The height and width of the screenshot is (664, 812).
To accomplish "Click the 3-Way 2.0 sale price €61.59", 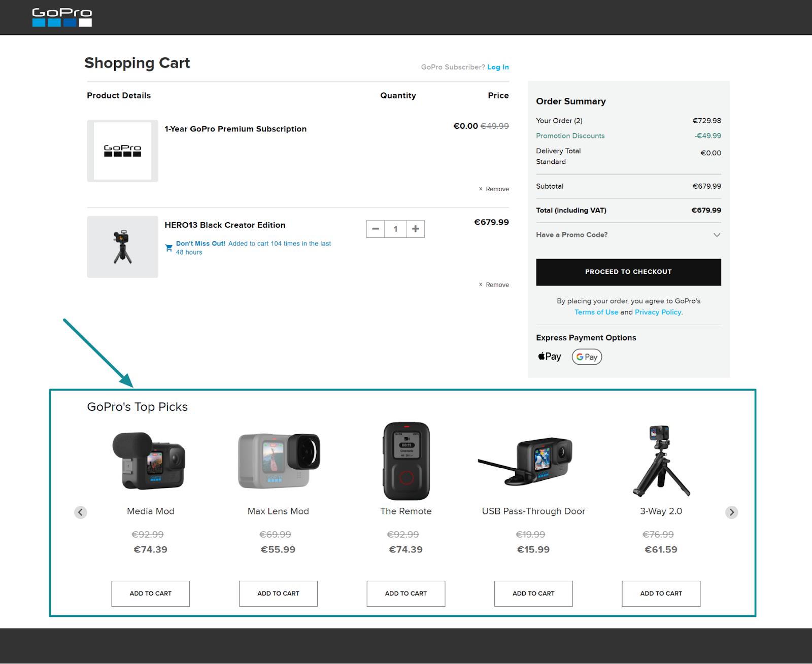I will click(x=661, y=549).
